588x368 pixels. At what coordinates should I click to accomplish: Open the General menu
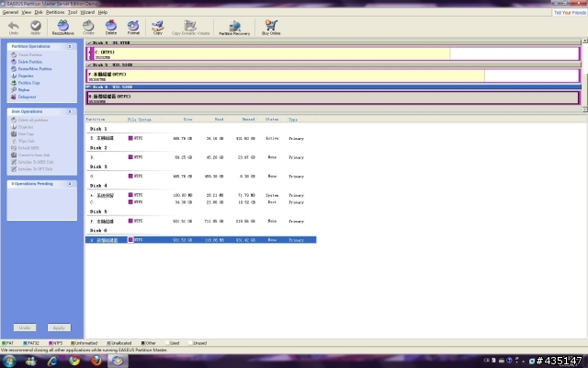[x=10, y=12]
